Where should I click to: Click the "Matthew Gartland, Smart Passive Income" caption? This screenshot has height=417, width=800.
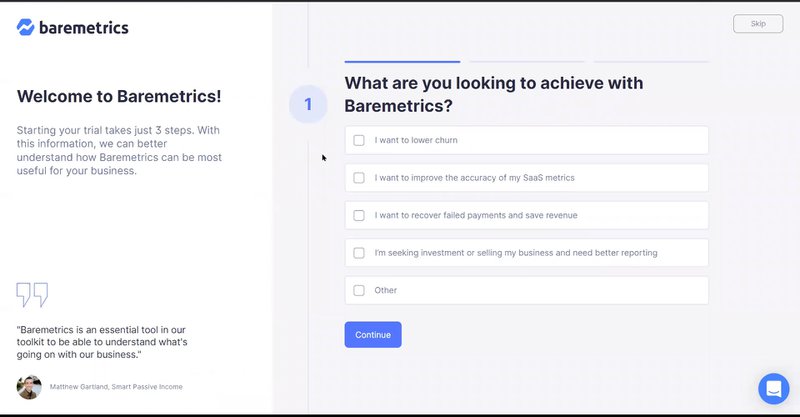[116, 387]
